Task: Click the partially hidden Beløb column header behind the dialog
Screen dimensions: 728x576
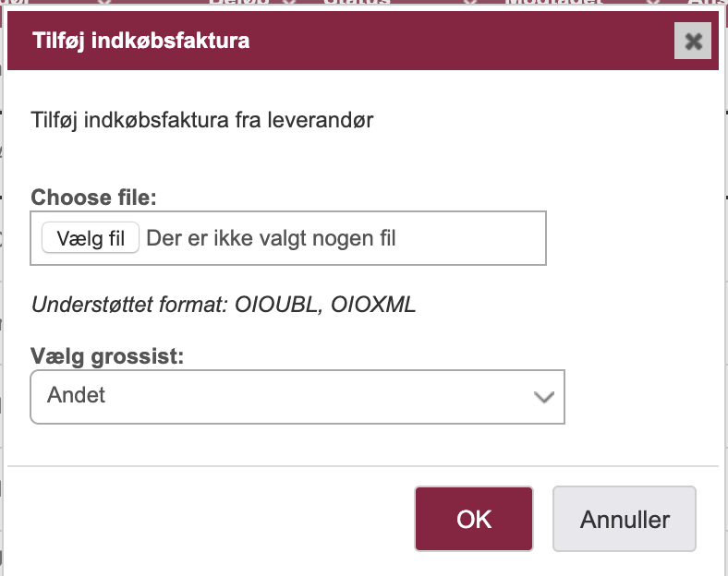Action: coord(239,3)
